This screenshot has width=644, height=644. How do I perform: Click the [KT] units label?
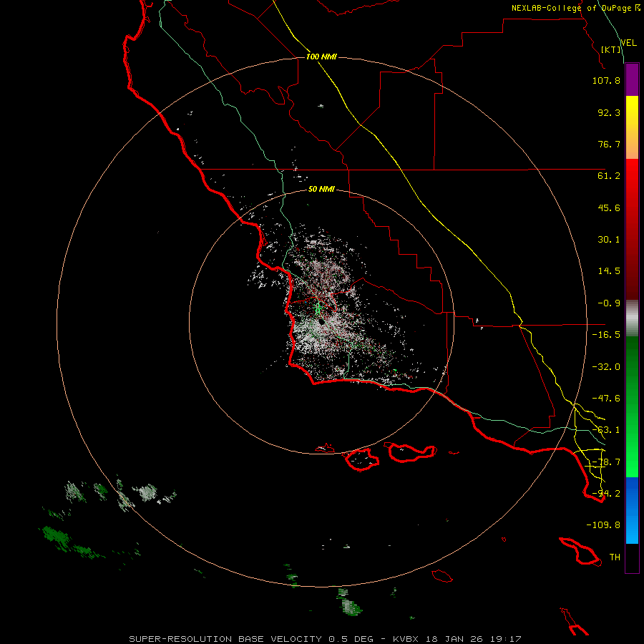click(611, 49)
